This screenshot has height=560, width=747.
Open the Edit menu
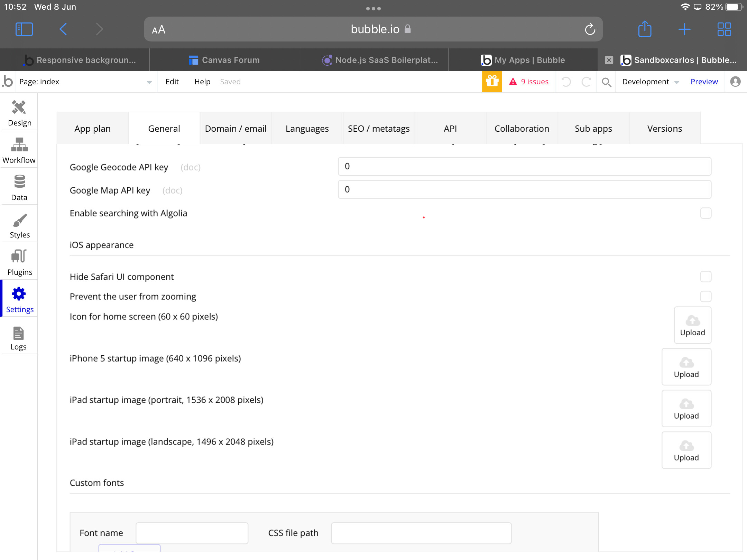click(x=172, y=82)
